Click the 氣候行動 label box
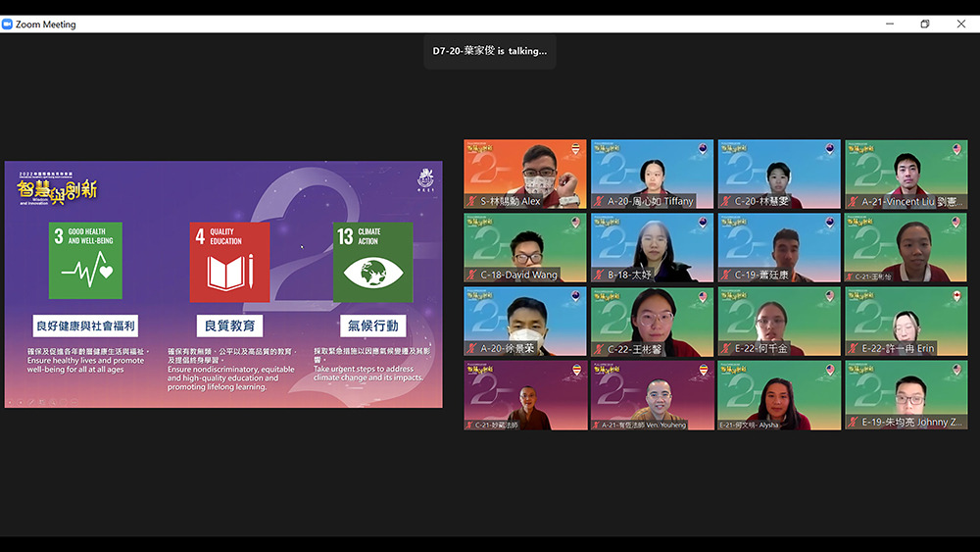This screenshot has width=980, height=552. (372, 326)
